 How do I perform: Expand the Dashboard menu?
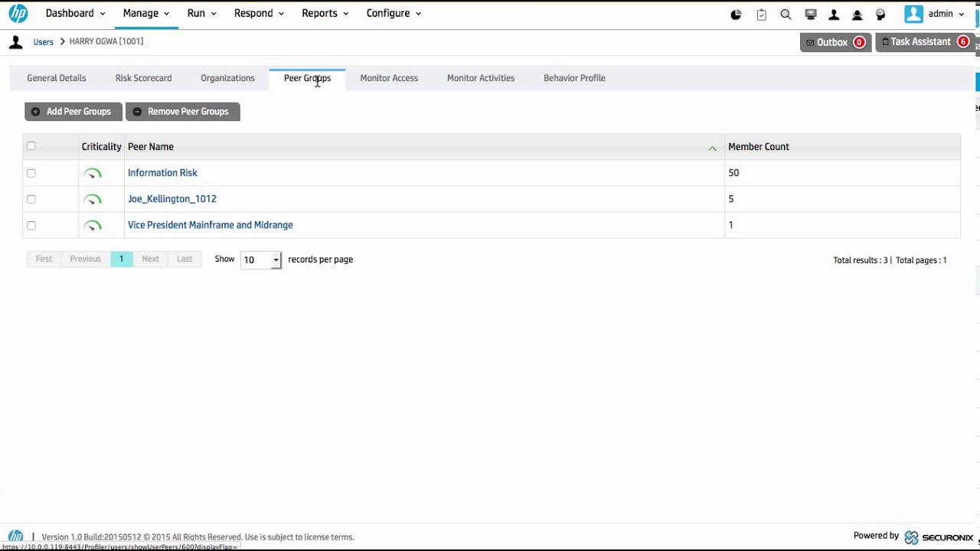[x=76, y=13]
